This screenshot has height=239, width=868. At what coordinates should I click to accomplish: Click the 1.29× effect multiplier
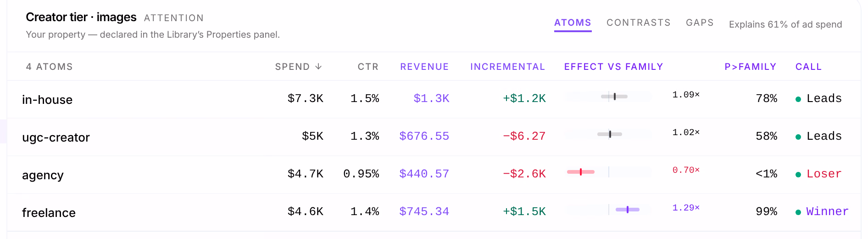(x=686, y=208)
